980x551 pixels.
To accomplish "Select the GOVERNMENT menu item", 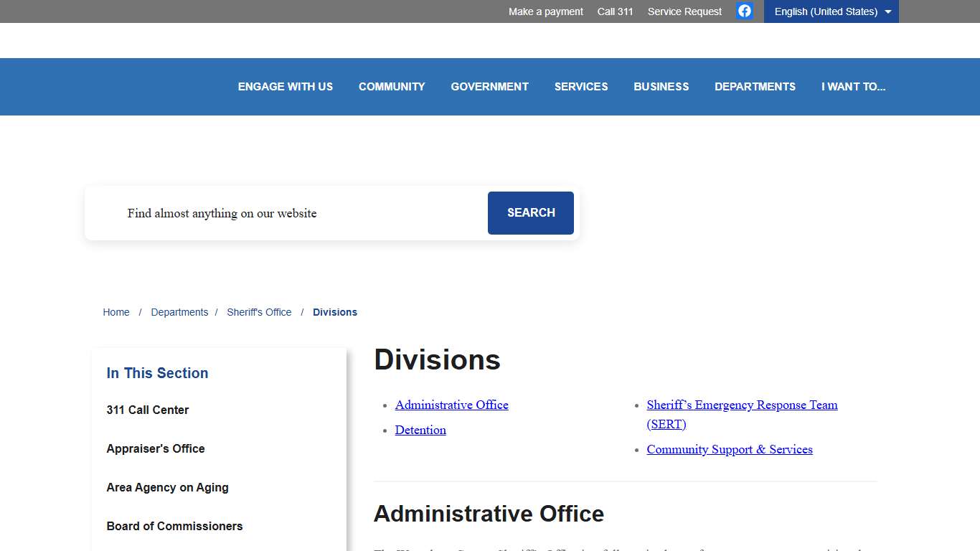I will [489, 86].
